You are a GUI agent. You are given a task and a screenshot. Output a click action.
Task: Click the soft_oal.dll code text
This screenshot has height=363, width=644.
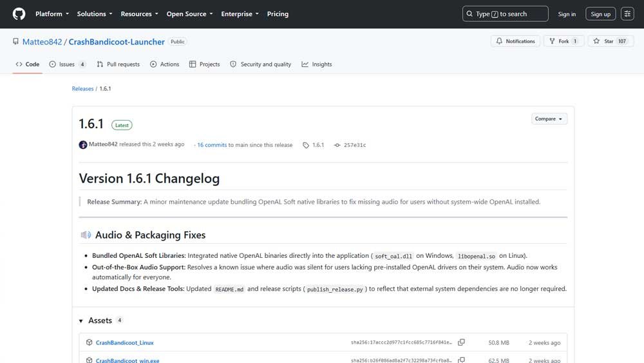tap(393, 256)
